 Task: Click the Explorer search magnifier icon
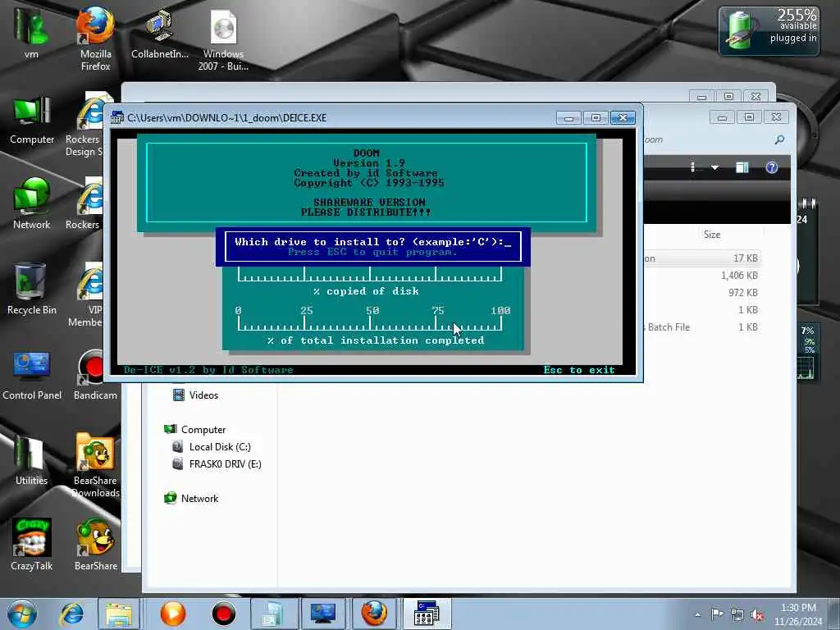(779, 139)
